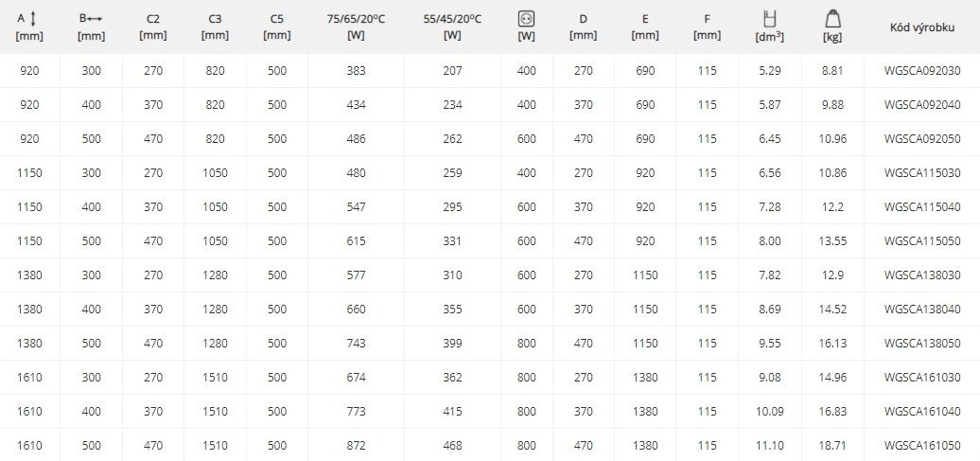
Task: Click product code WGSCA092050
Action: pos(922,139)
